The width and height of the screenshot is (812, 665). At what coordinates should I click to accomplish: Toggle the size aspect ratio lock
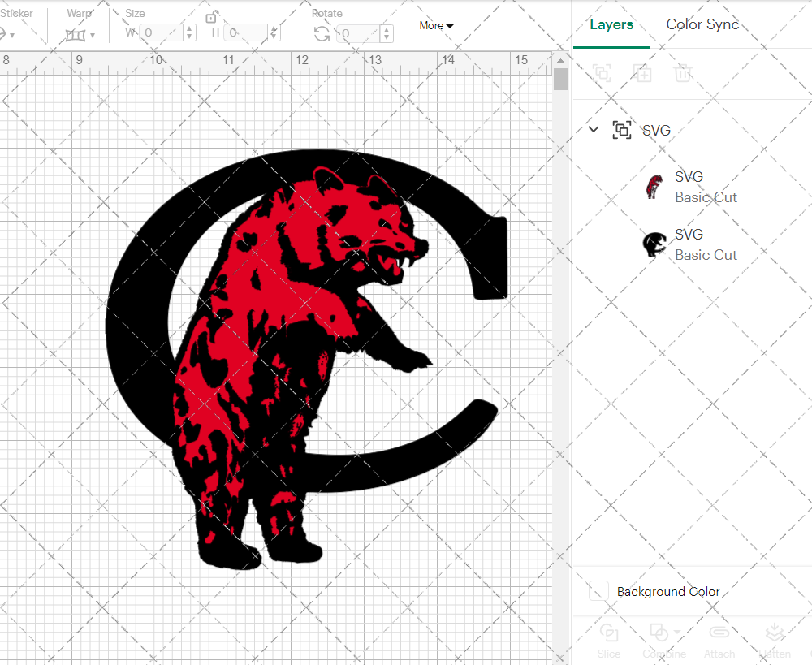(x=212, y=16)
